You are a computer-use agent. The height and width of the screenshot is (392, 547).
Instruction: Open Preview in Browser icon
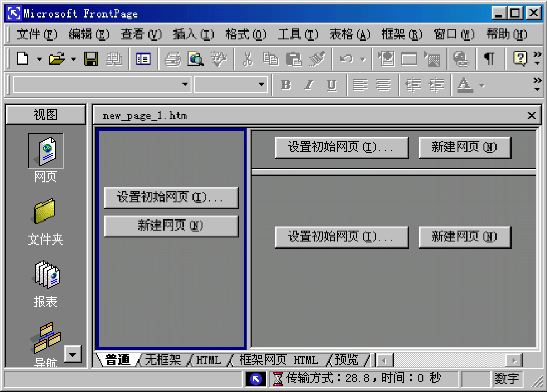(x=196, y=59)
